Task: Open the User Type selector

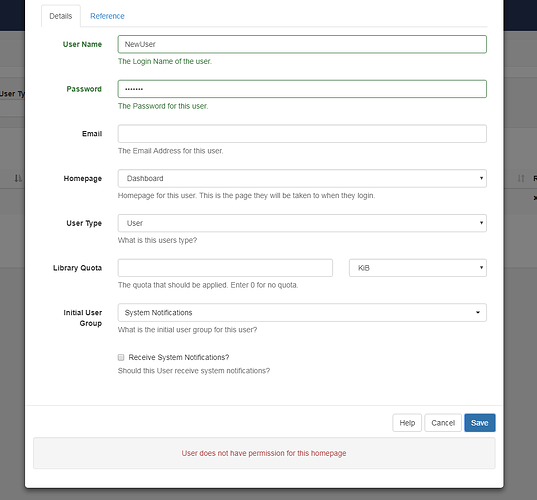Action: 302,223
